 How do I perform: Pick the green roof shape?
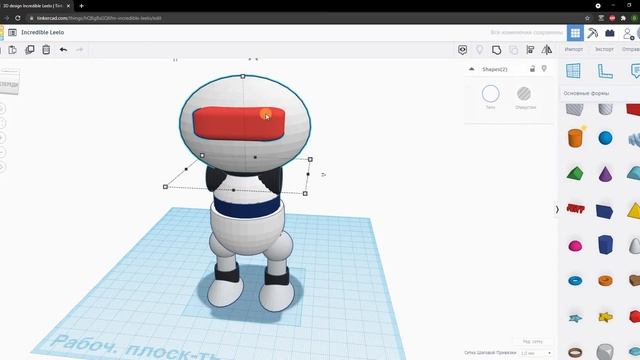[575, 173]
